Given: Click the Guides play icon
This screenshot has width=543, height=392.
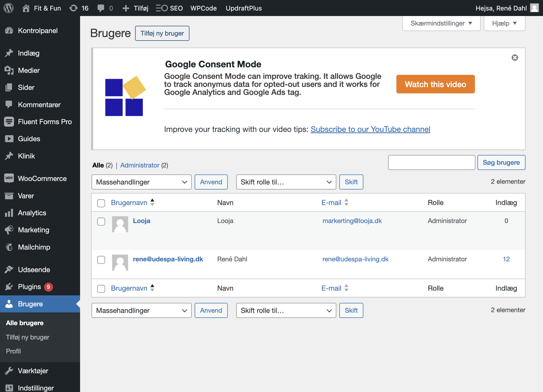Looking at the screenshot, I should click(x=9, y=139).
